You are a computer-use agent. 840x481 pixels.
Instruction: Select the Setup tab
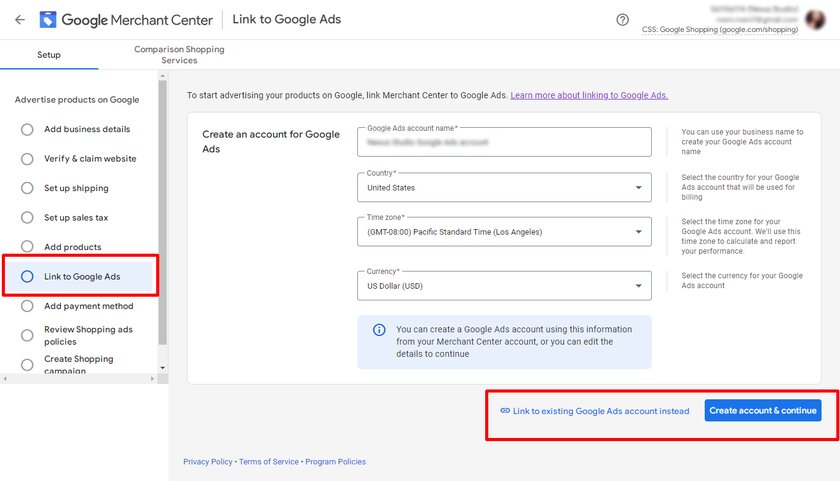pos(49,55)
